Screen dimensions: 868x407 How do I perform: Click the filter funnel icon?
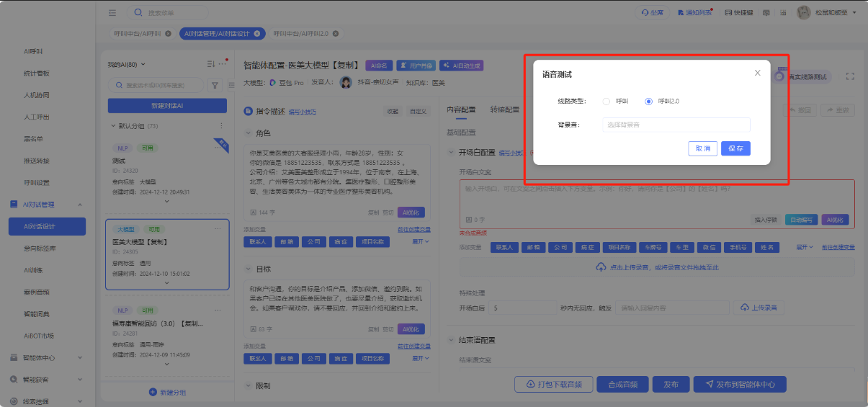(x=215, y=85)
